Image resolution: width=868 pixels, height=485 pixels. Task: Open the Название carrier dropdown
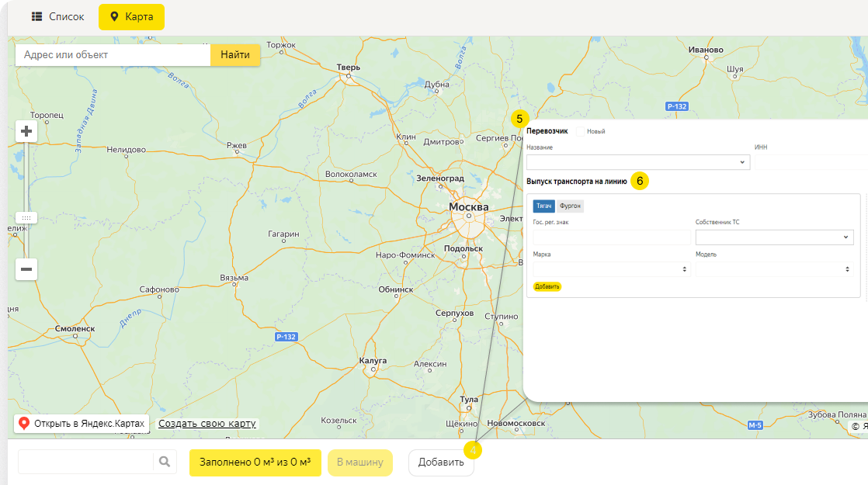point(637,163)
